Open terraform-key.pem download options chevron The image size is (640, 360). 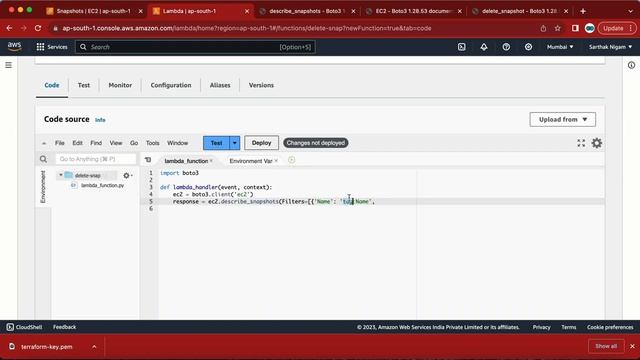94,347
